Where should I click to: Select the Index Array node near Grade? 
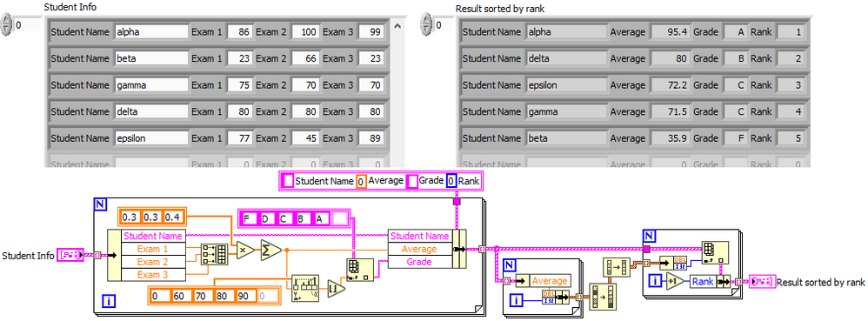point(357,271)
